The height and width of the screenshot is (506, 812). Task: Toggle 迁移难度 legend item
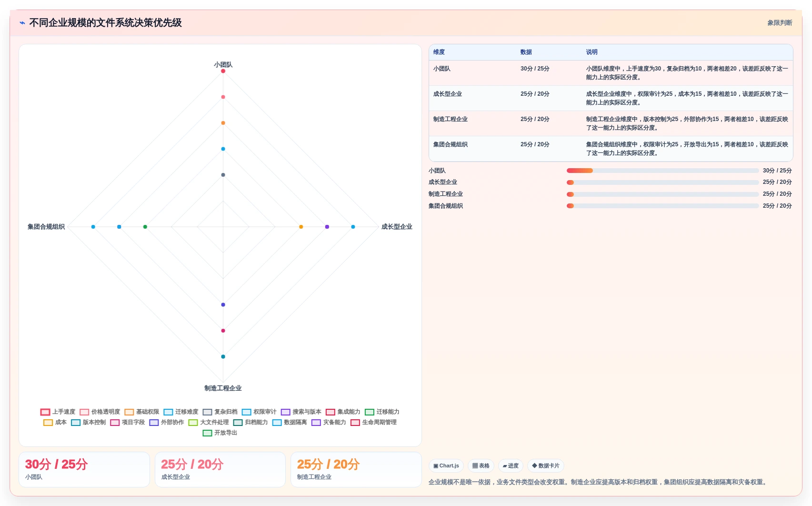coord(181,412)
